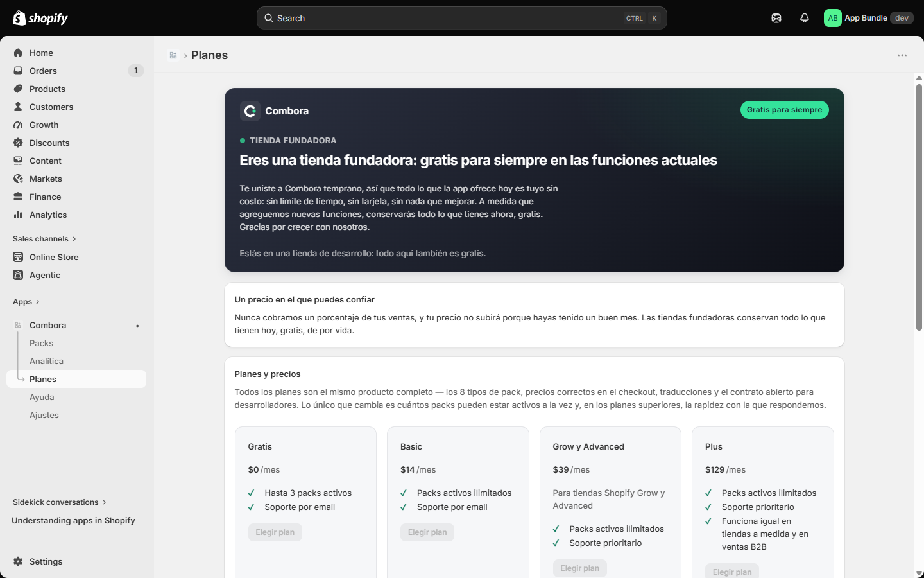This screenshot has height=578, width=924.
Task: Choose the Basic plan button
Action: (x=427, y=532)
